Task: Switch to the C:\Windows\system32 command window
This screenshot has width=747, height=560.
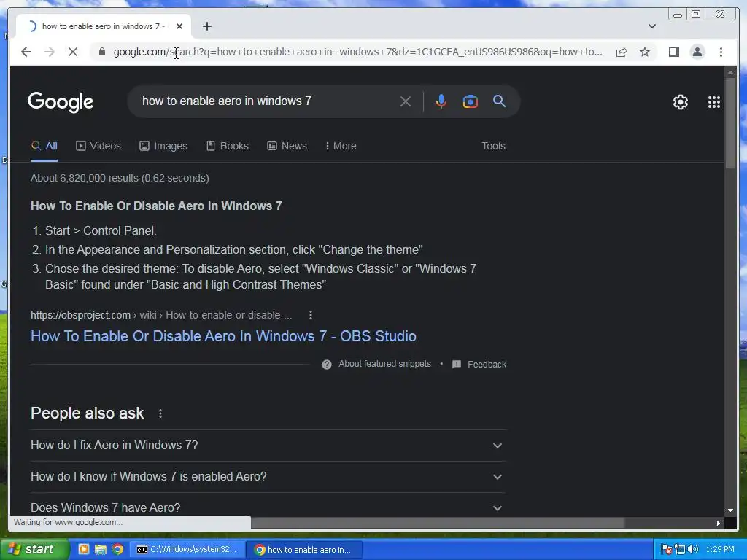Action: (x=187, y=550)
